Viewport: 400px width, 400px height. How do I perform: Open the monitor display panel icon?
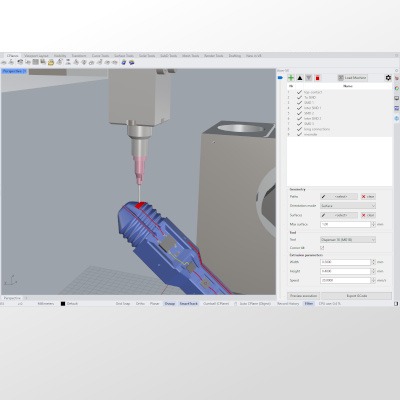pyautogui.click(x=397, y=98)
